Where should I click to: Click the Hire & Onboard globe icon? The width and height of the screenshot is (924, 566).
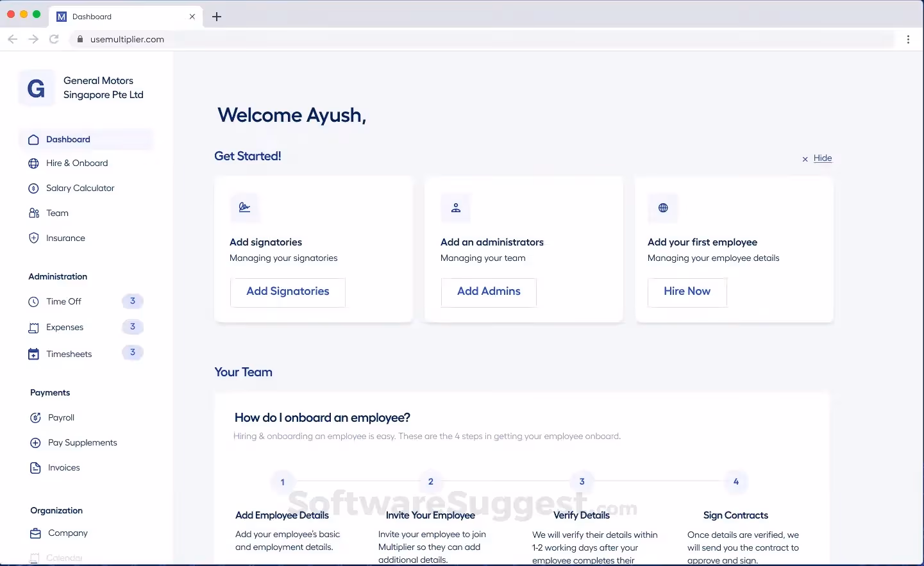(x=34, y=163)
